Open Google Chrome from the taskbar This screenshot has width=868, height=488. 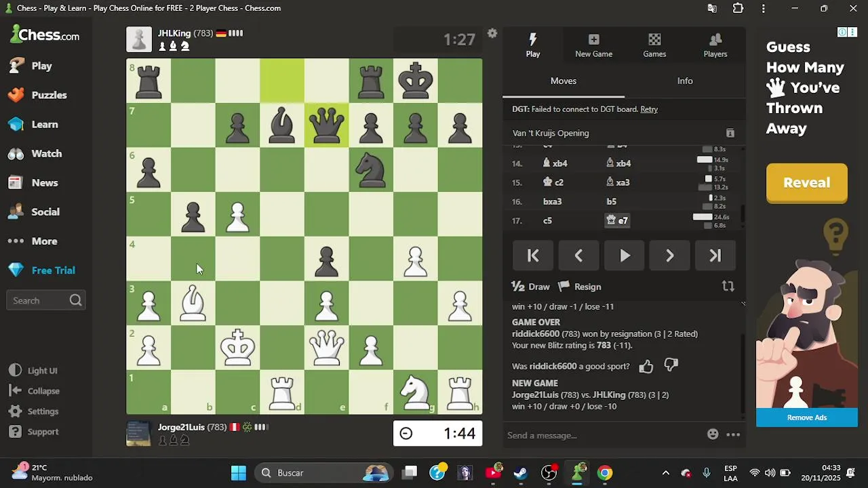[x=604, y=472]
